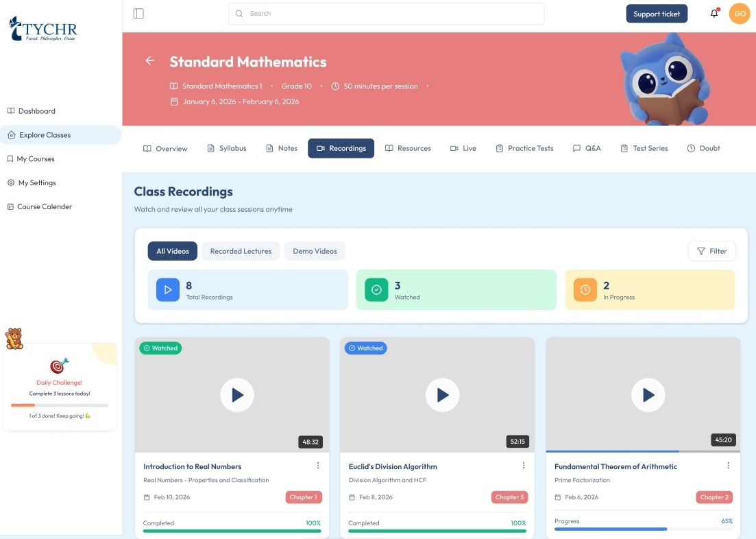Viewport: 756px width, 539px height.
Task: Click the back arrow beside Standard Mathematics
Action: coord(150,61)
